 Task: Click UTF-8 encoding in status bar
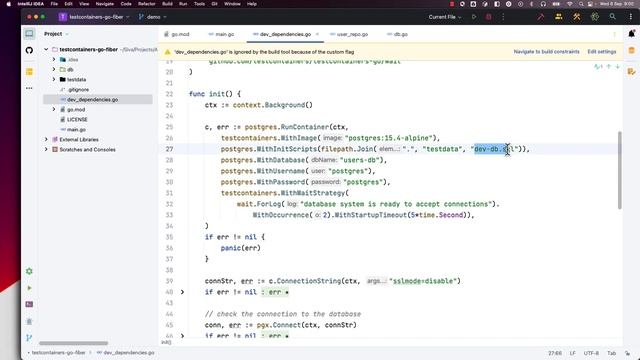pos(591,353)
